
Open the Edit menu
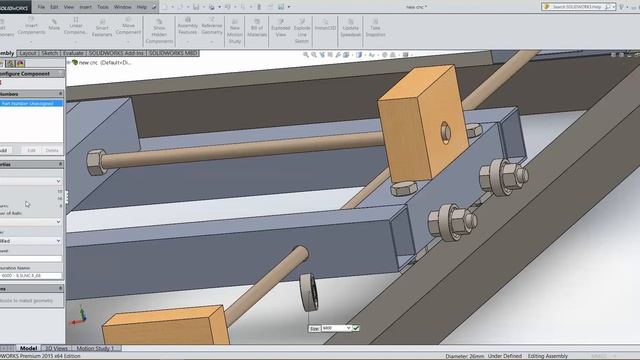pos(54,7)
